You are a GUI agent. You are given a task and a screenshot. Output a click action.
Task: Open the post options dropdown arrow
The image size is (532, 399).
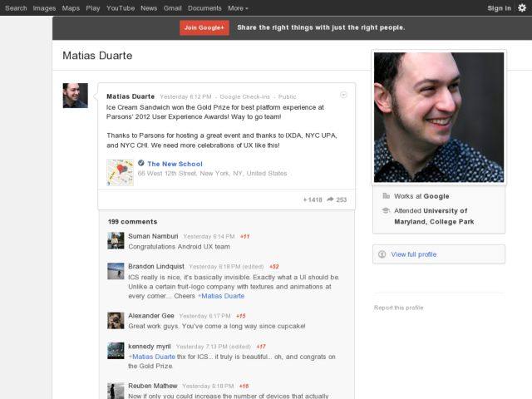343,95
